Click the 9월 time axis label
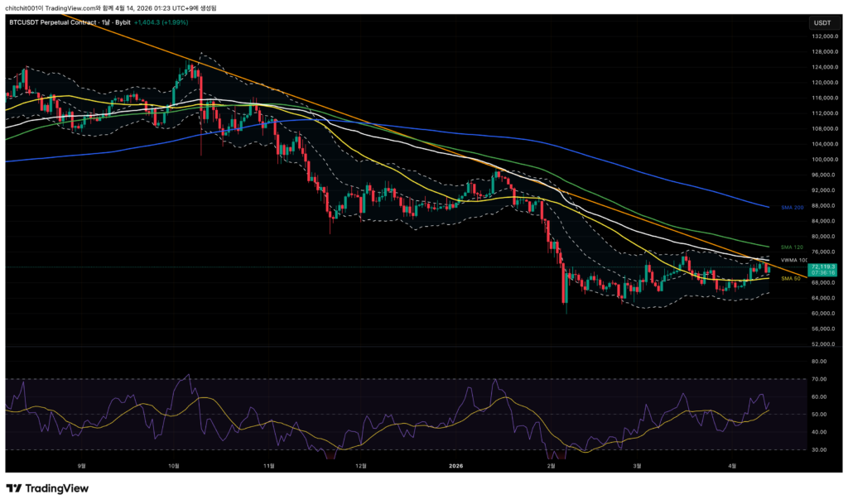 pos(80,465)
